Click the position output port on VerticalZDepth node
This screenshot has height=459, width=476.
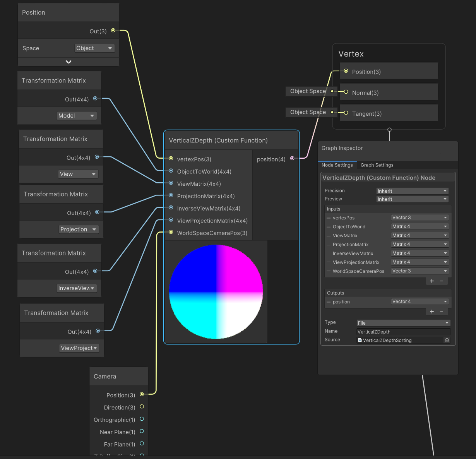pyautogui.click(x=292, y=159)
